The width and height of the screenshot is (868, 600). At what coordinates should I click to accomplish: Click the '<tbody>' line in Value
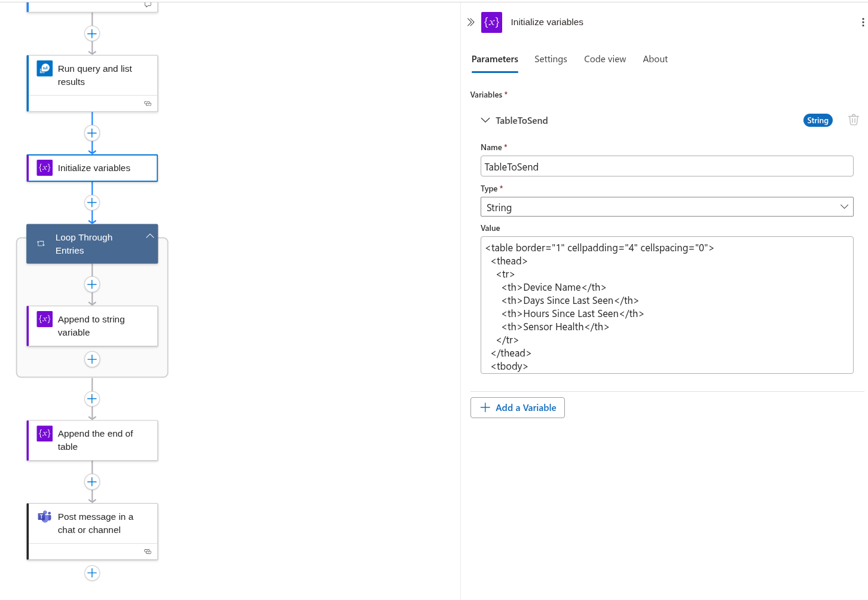tap(509, 366)
